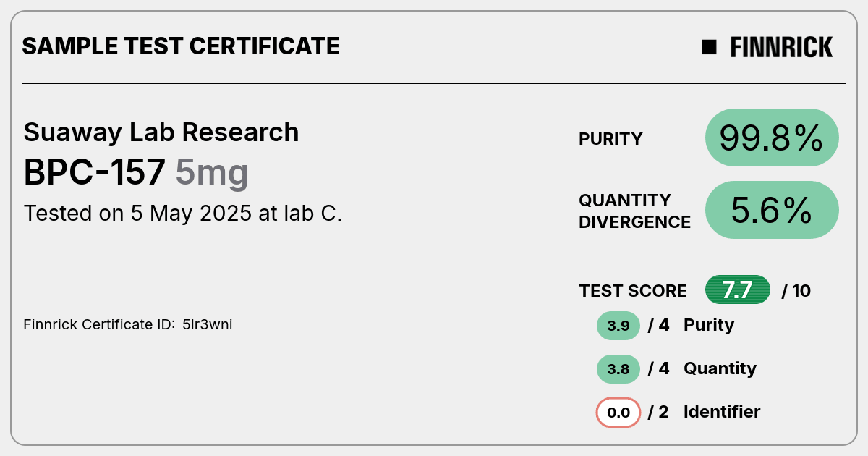The image size is (868, 456).
Task: Click the 0.0 identifier score pill
Action: [x=618, y=413]
